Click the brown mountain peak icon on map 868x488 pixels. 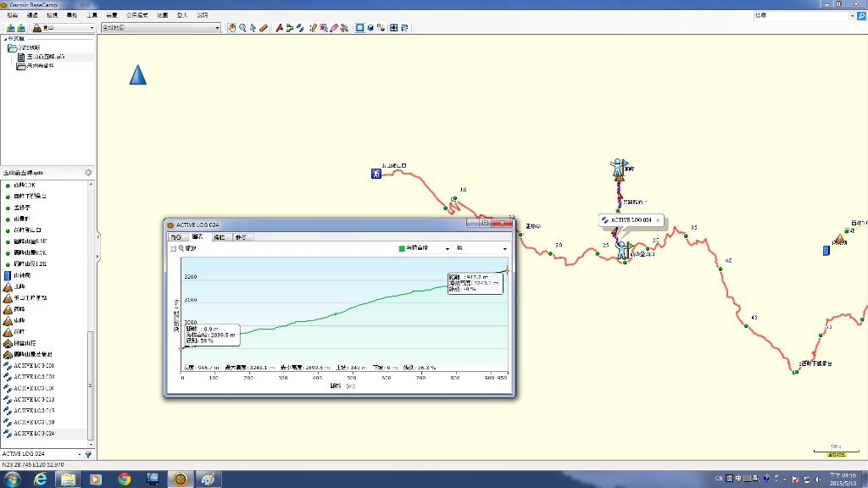click(840, 239)
